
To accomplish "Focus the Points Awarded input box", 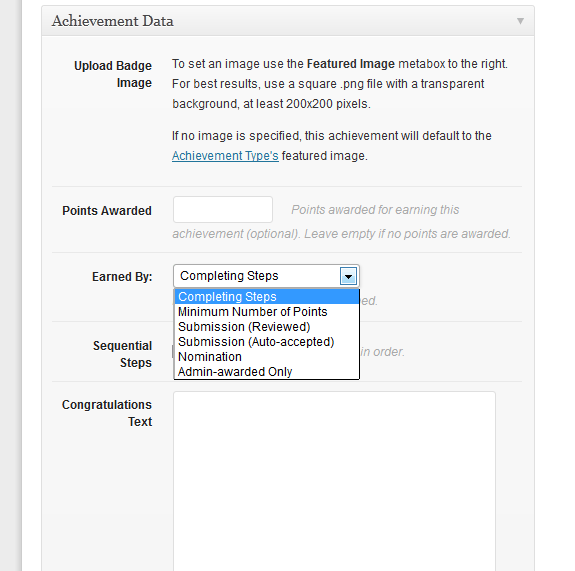I will pos(223,209).
